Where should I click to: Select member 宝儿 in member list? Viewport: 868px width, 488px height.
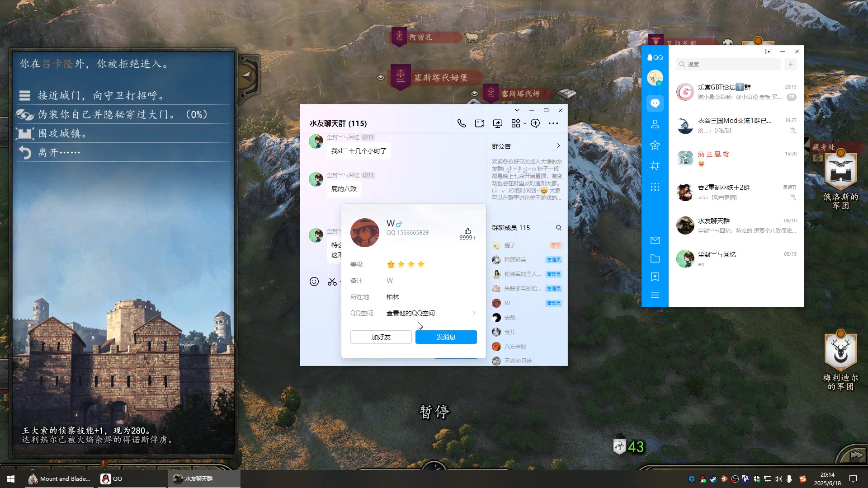527,332
